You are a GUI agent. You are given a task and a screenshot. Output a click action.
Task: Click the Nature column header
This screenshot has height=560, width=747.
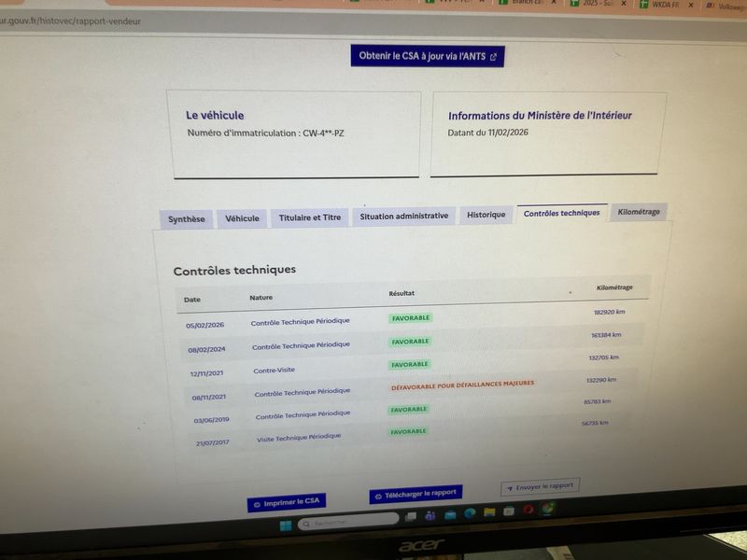click(x=261, y=298)
